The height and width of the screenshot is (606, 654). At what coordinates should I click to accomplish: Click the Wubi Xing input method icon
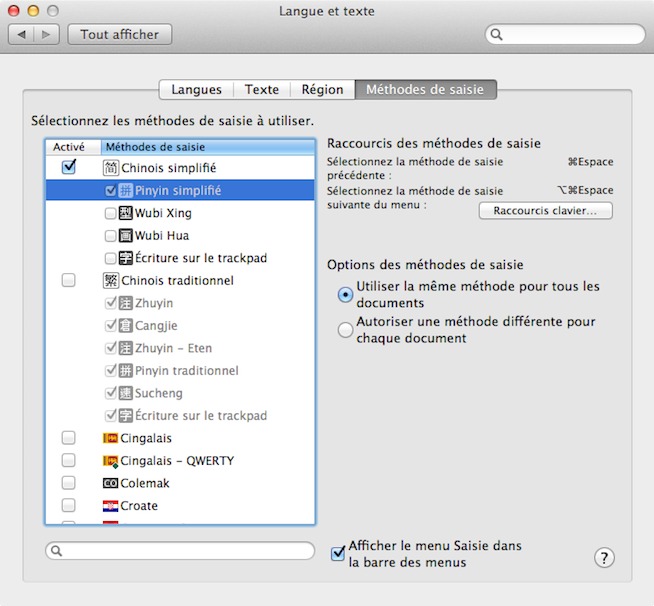pos(126,213)
